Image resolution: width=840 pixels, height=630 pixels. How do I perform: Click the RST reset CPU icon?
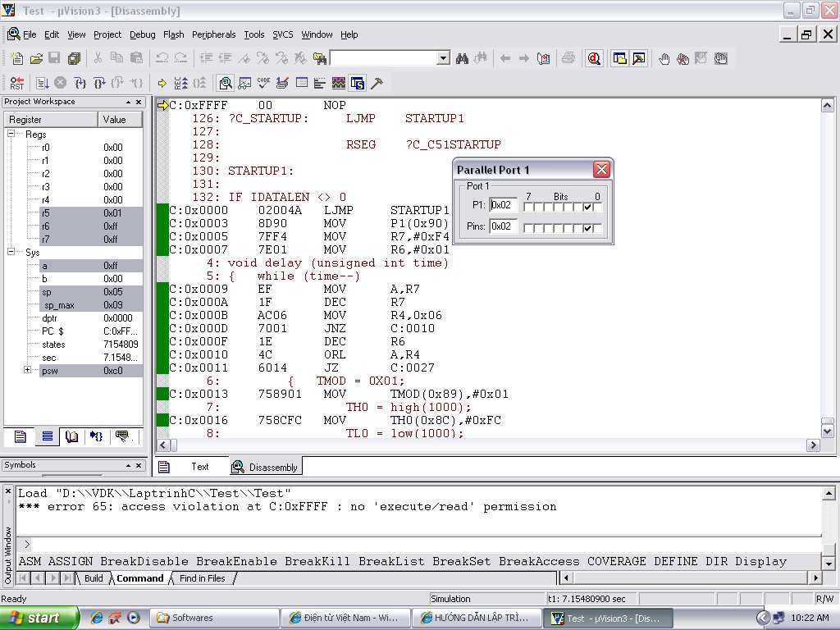[x=16, y=83]
